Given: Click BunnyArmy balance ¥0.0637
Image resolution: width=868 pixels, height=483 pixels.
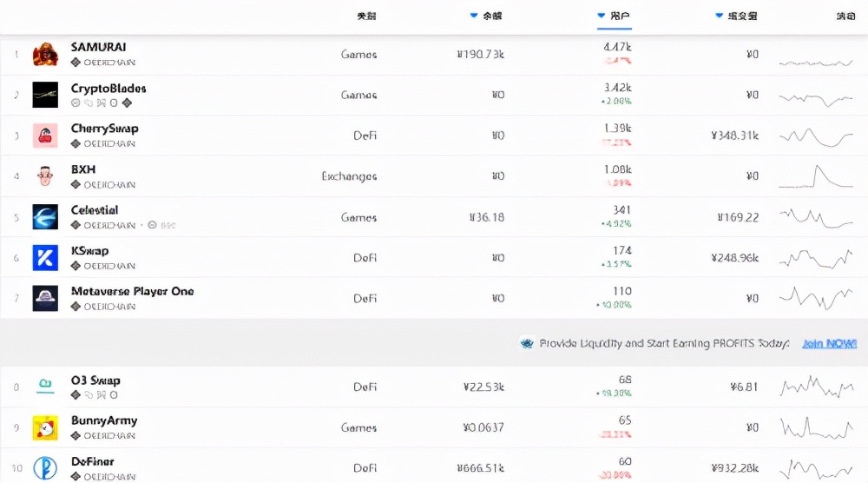Looking at the screenshot, I should coord(483,427).
